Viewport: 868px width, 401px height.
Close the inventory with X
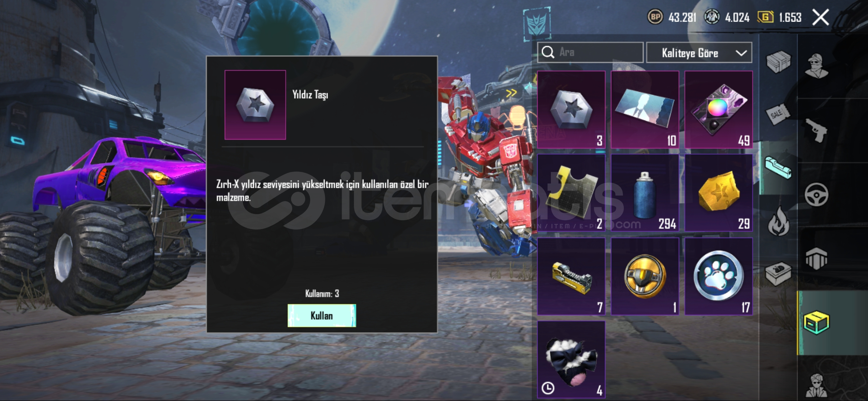[x=821, y=17]
